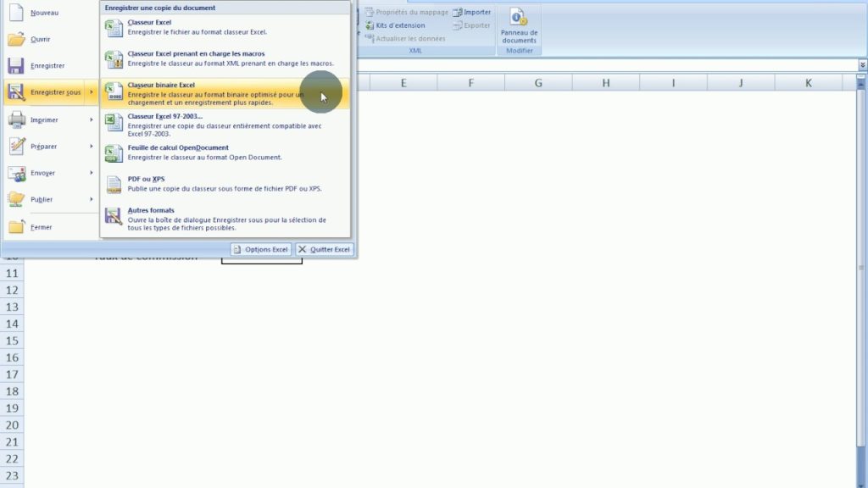868x488 pixels.
Task: Save as Feuille de calcul OpenDocument
Action: tap(225, 152)
